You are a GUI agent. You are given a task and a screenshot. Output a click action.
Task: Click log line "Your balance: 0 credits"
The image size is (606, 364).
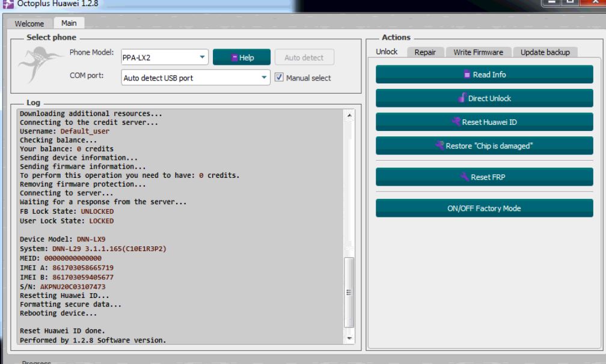(67, 148)
